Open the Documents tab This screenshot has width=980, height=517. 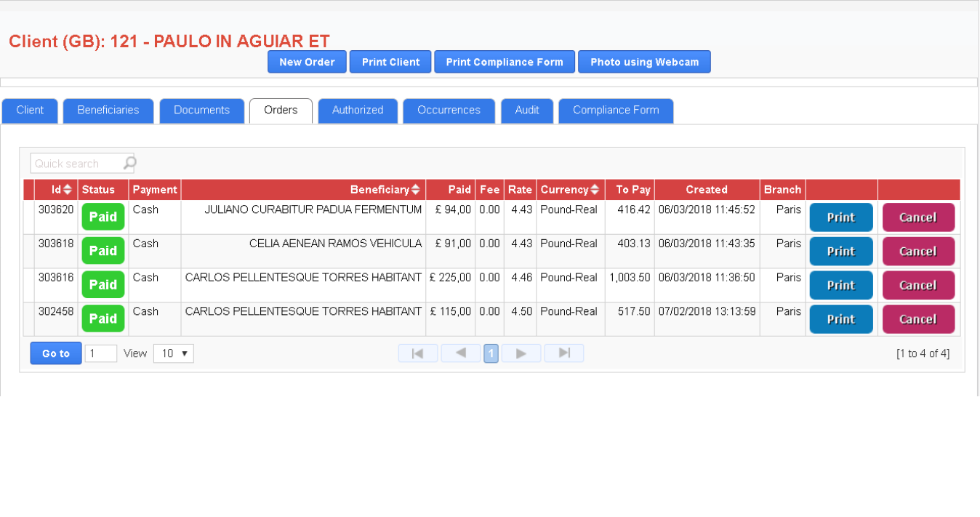coord(201,111)
